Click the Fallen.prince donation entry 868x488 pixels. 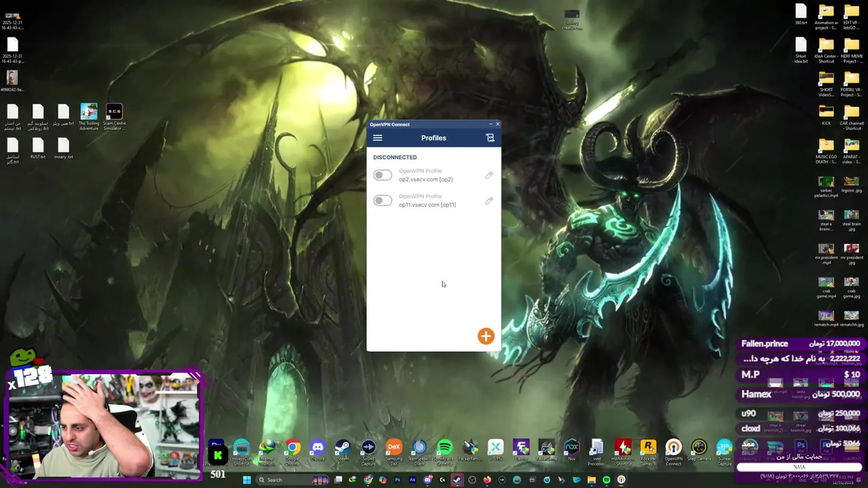[800, 344]
